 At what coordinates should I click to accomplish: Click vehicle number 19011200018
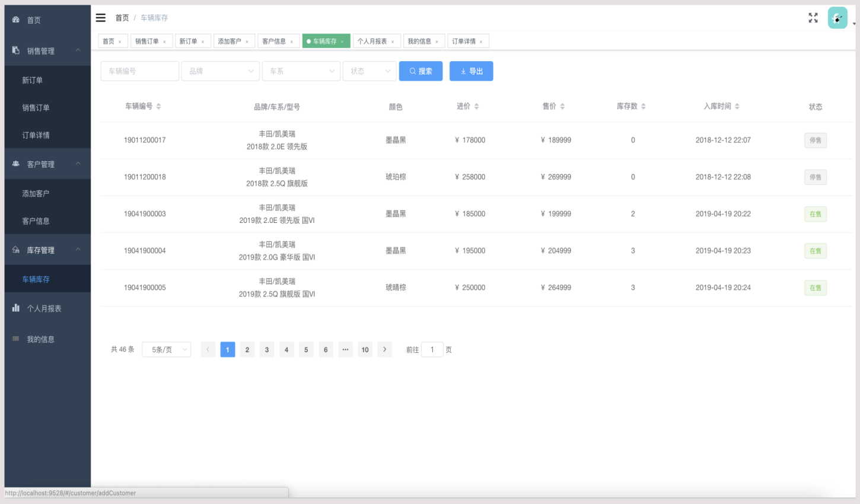[145, 177]
